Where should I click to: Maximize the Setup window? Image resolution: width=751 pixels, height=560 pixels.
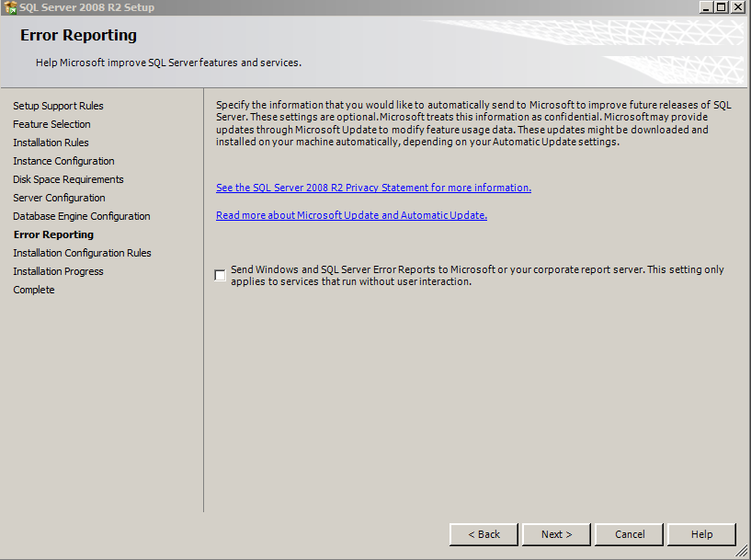722,7
